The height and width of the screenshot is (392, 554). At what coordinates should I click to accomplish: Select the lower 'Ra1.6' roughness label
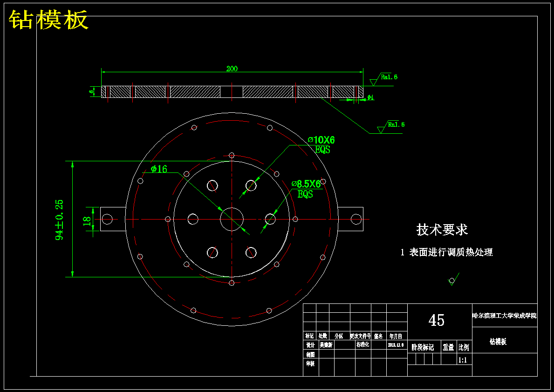(x=397, y=125)
